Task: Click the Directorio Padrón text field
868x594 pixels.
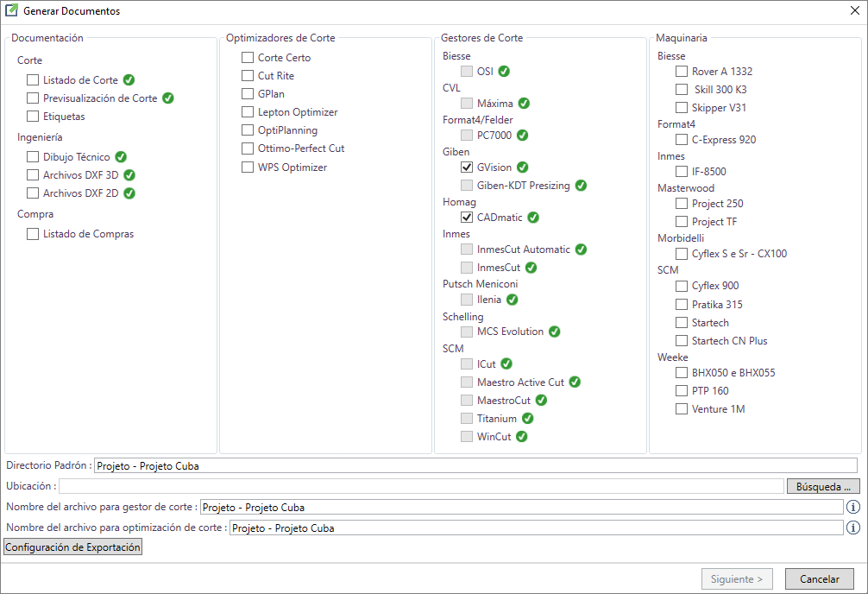Action: [x=475, y=465]
